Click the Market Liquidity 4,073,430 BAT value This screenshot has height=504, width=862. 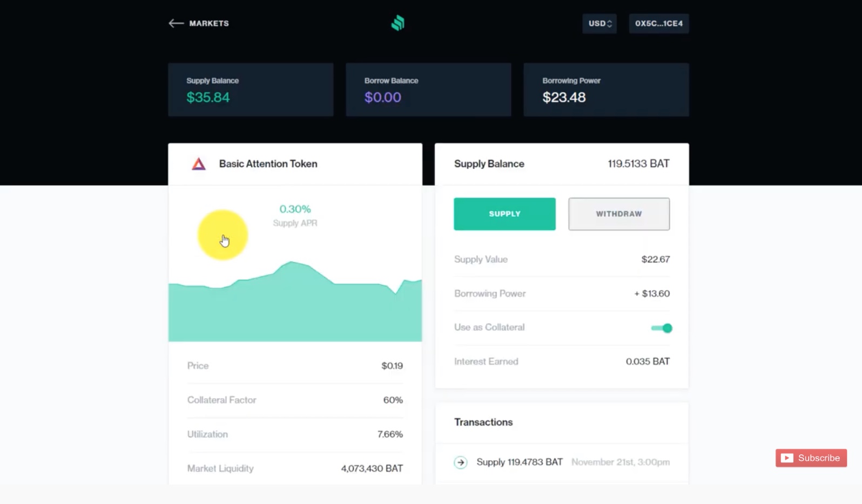pyautogui.click(x=372, y=468)
